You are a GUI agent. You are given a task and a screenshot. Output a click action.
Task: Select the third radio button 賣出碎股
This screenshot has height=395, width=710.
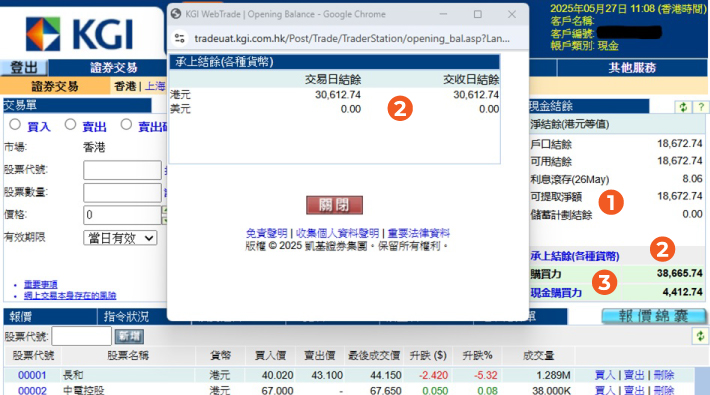click(126, 124)
